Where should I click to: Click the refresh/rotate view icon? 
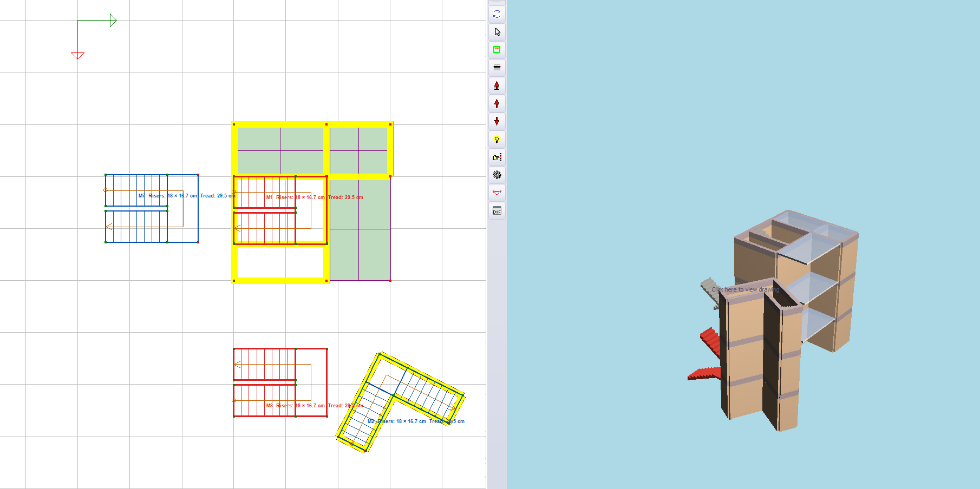tap(496, 14)
